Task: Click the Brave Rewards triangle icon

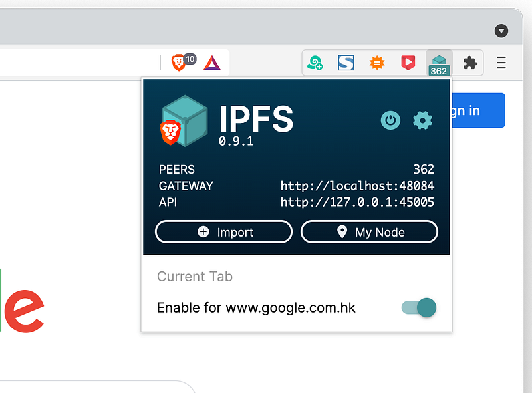Action: click(x=212, y=63)
